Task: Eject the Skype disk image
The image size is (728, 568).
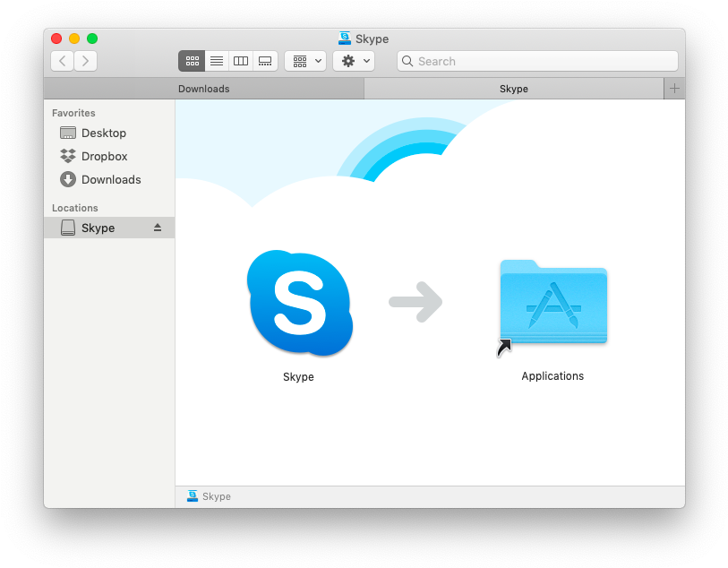Action: tap(158, 228)
